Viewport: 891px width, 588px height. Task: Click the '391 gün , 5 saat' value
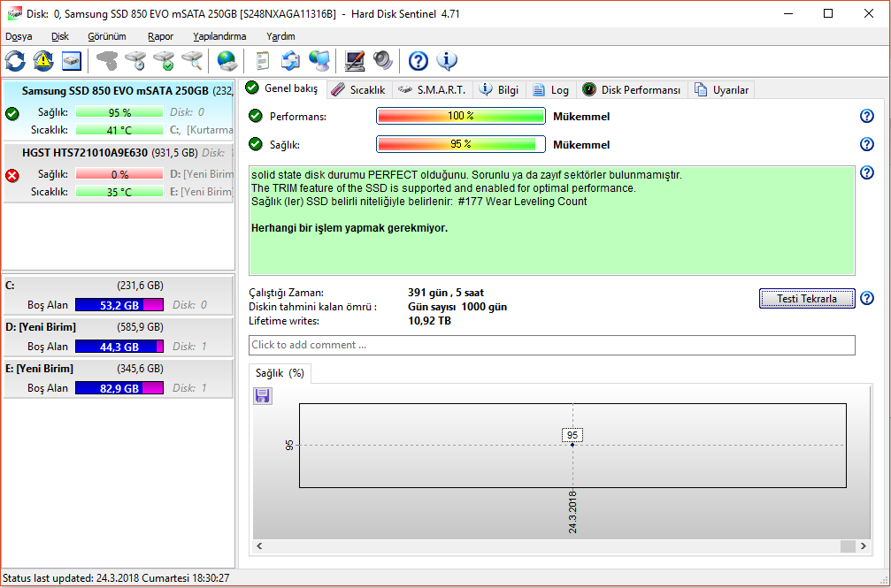click(x=446, y=294)
